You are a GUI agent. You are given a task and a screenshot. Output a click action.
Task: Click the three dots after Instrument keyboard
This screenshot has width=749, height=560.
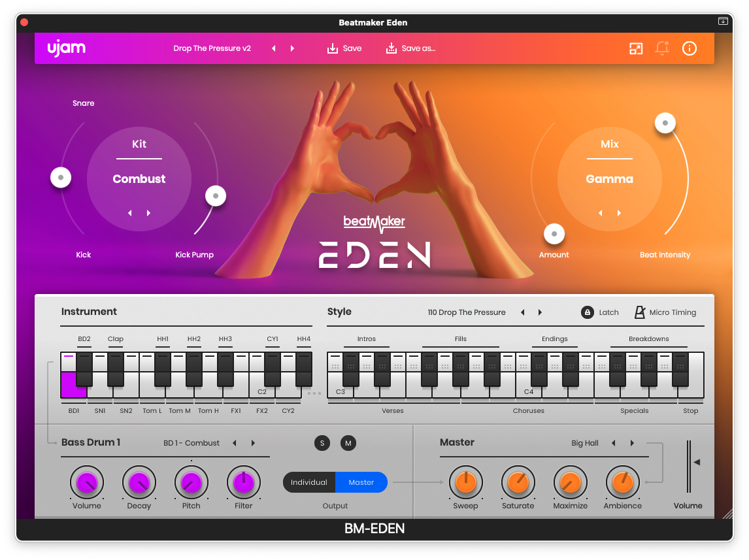[314, 393]
